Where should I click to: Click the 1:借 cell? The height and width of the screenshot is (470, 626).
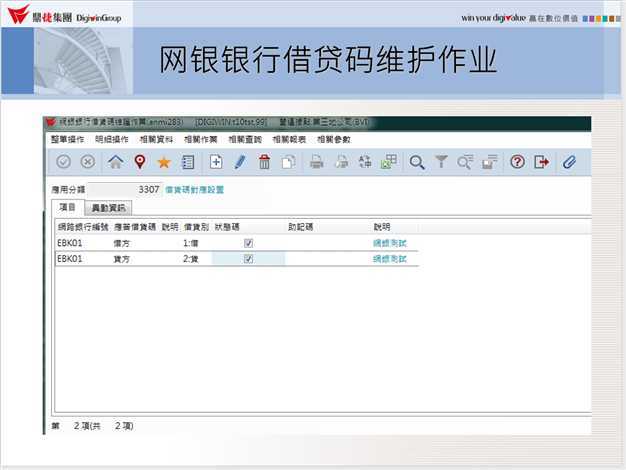click(x=191, y=243)
